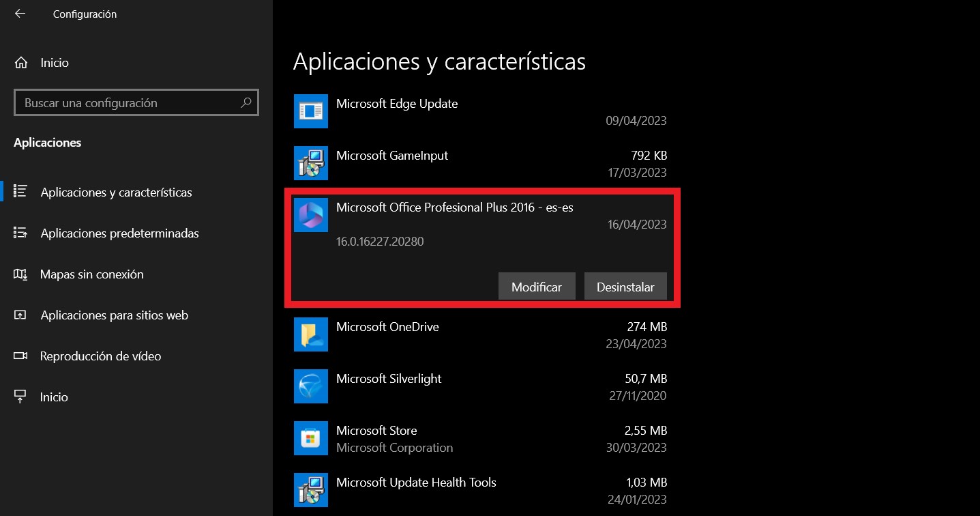Open Mapas sin conexión menu entry

pyautogui.click(x=91, y=274)
